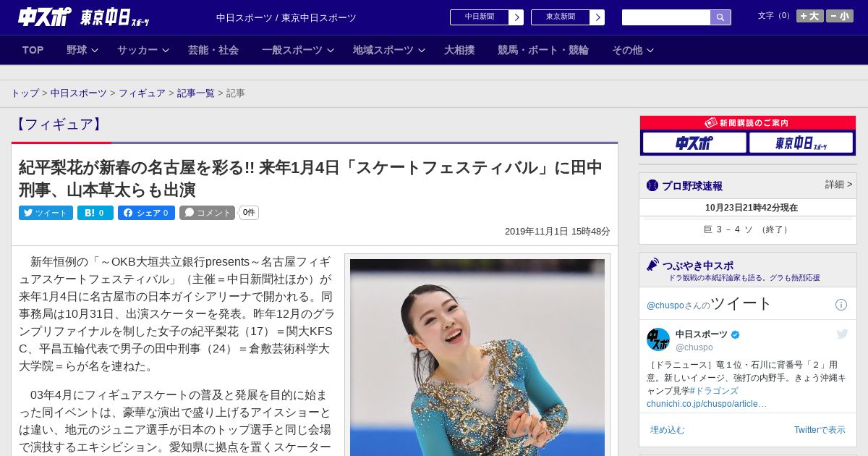868x456 pixels.
Task: Click the 0件 comment count
Action: pyautogui.click(x=249, y=213)
